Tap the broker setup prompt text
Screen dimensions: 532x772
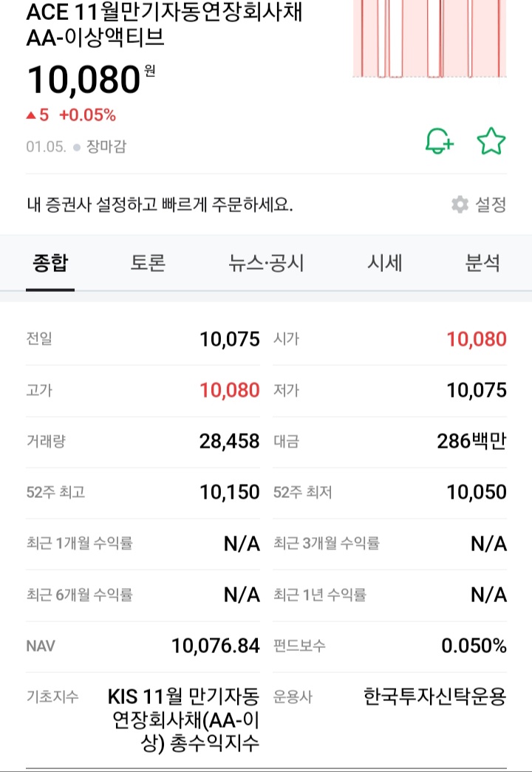click(x=160, y=205)
